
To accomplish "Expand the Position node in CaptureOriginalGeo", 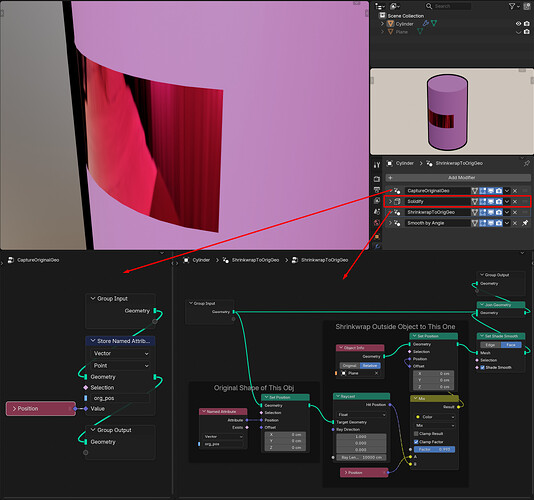I will click(x=14, y=408).
